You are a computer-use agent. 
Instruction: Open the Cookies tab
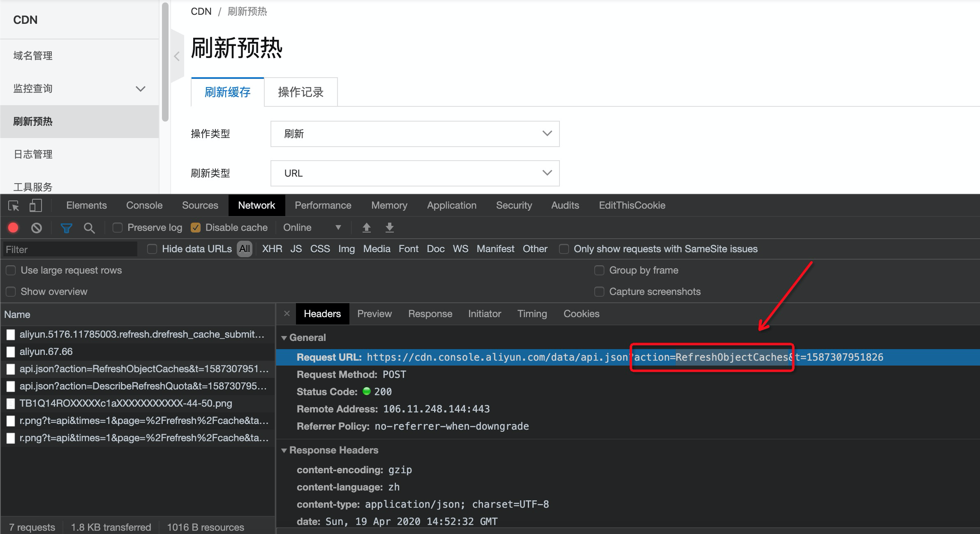point(581,314)
